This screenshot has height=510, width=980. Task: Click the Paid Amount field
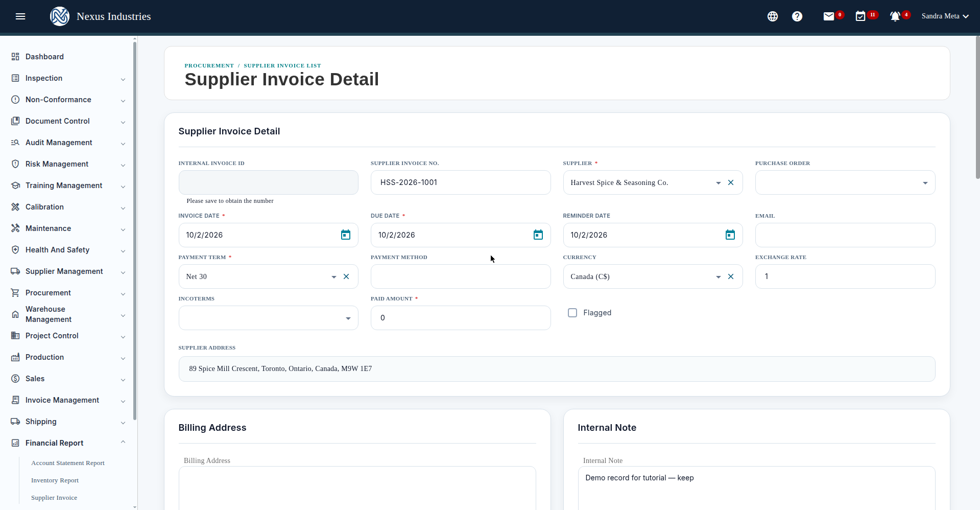[461, 318]
